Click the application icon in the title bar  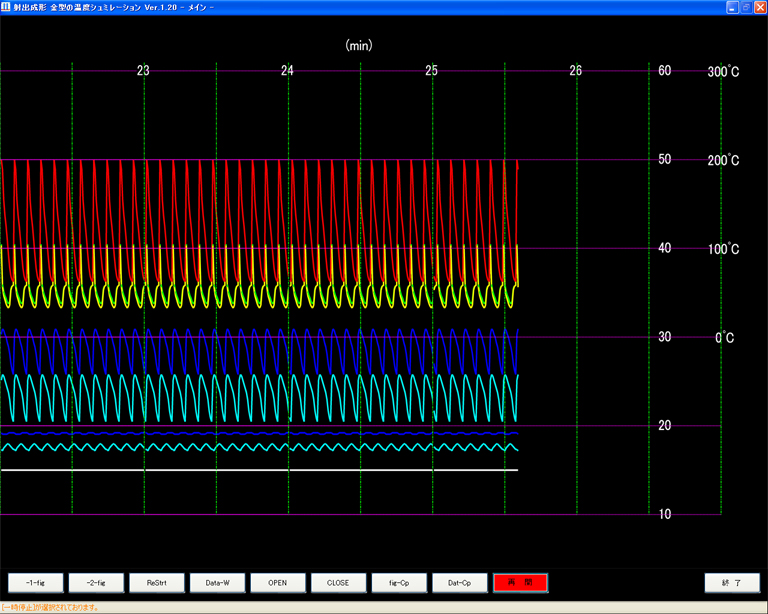click(6, 7)
